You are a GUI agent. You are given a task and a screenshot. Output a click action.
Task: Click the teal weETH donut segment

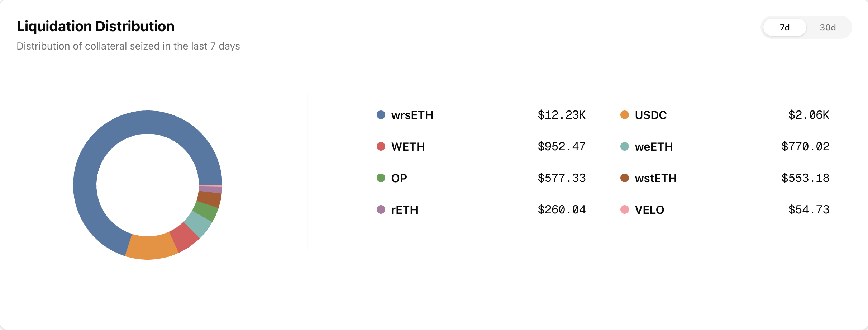click(x=199, y=223)
